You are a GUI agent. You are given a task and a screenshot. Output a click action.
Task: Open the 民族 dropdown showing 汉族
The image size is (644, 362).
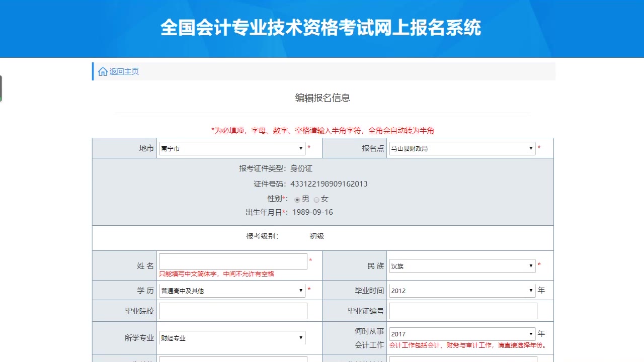(462, 266)
